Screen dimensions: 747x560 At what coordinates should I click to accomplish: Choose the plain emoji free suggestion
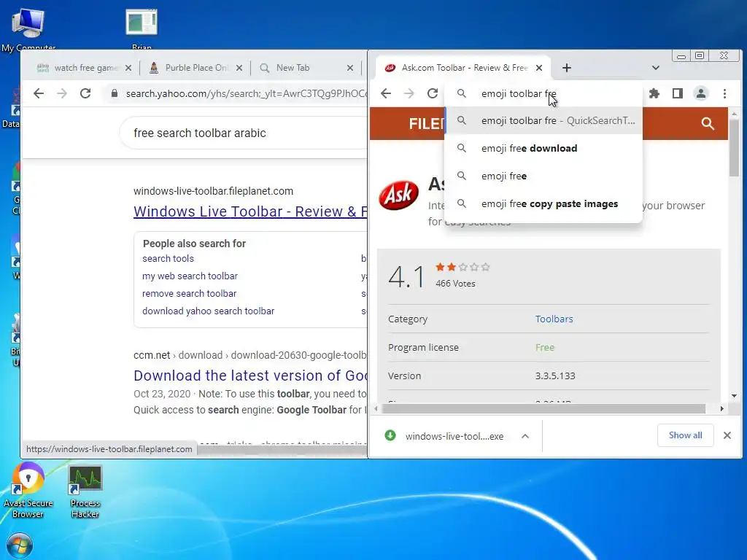click(543, 176)
